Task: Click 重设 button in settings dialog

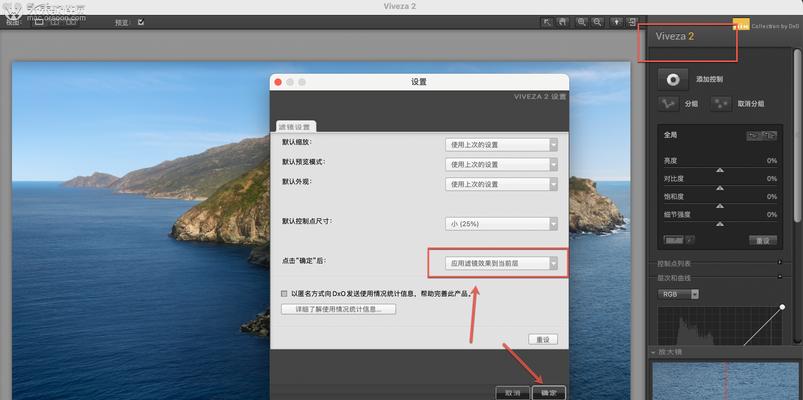Action: (543, 340)
